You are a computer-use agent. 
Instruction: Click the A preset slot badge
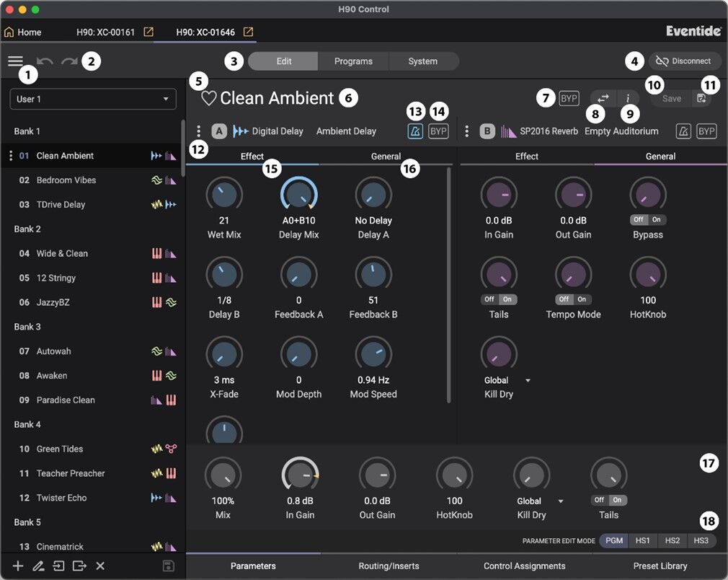tap(219, 131)
